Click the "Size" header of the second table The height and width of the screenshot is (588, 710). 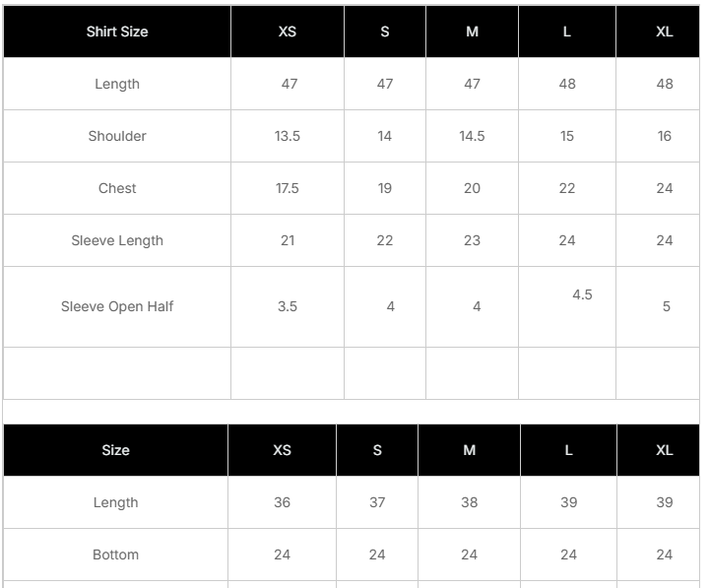click(115, 450)
